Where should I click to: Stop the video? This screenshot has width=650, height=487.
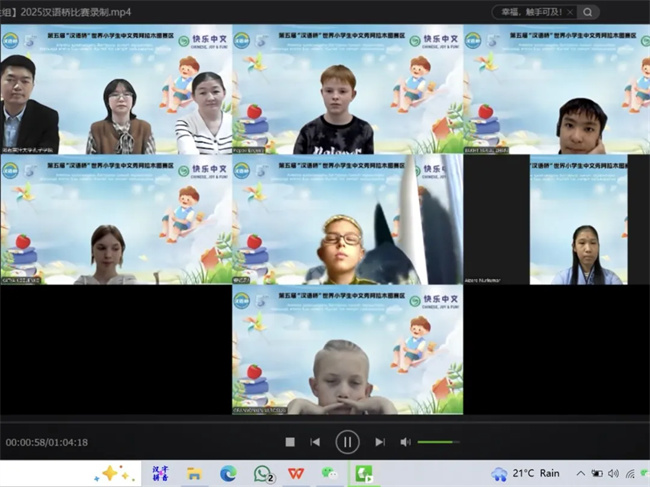(x=290, y=442)
